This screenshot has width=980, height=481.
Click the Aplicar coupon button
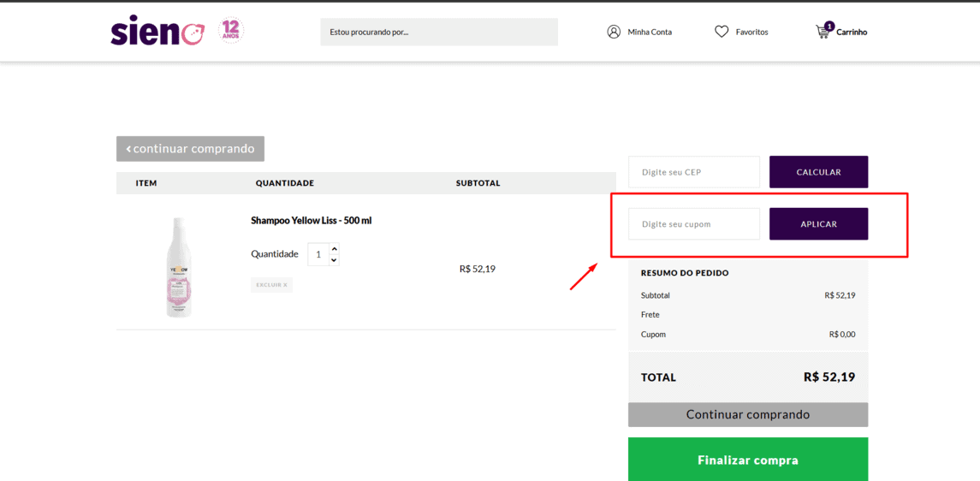[818, 223]
